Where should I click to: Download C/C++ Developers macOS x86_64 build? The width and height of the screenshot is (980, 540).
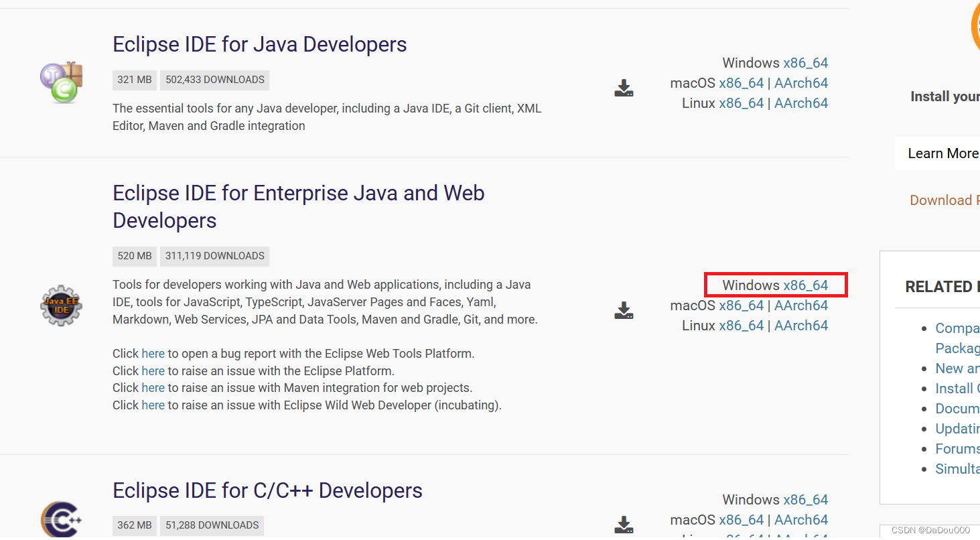742,520
